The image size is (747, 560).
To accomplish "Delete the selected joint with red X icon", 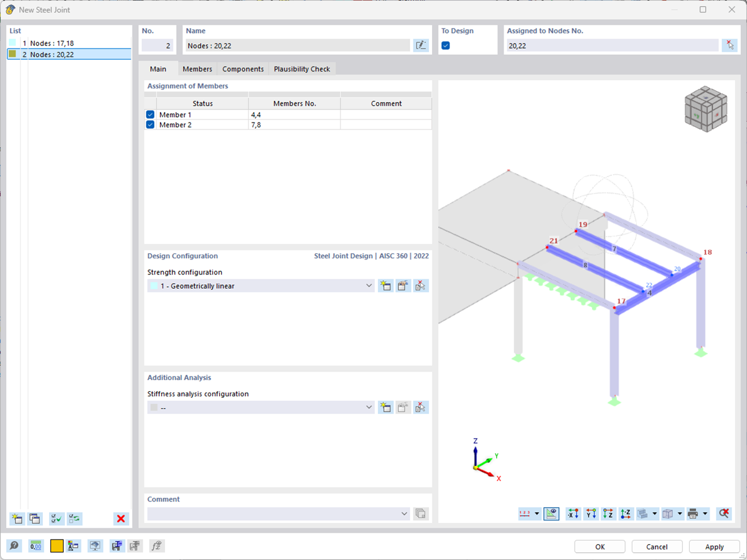I will [x=121, y=518].
